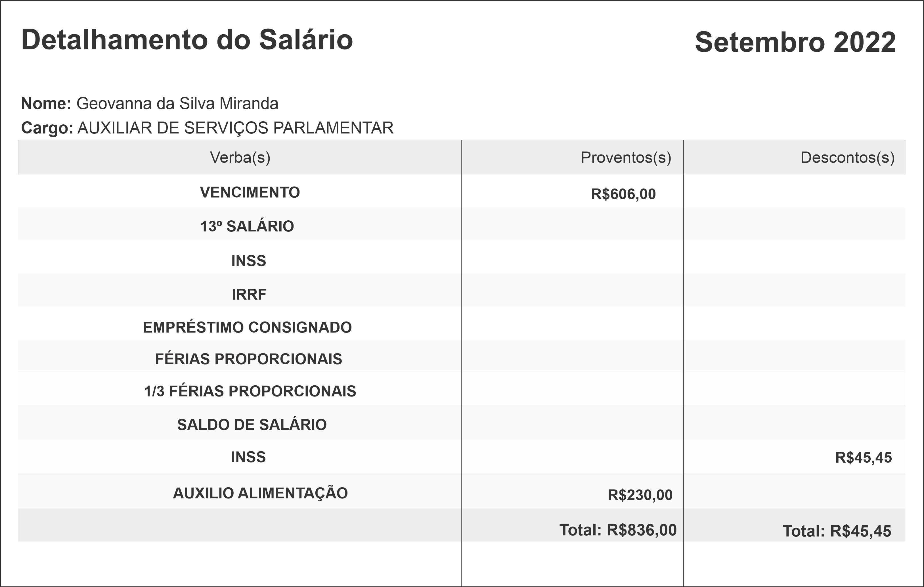Image resolution: width=924 pixels, height=587 pixels.
Task: Click the employee name Geovanna da Silva Miranda
Action: pyautogui.click(x=177, y=104)
